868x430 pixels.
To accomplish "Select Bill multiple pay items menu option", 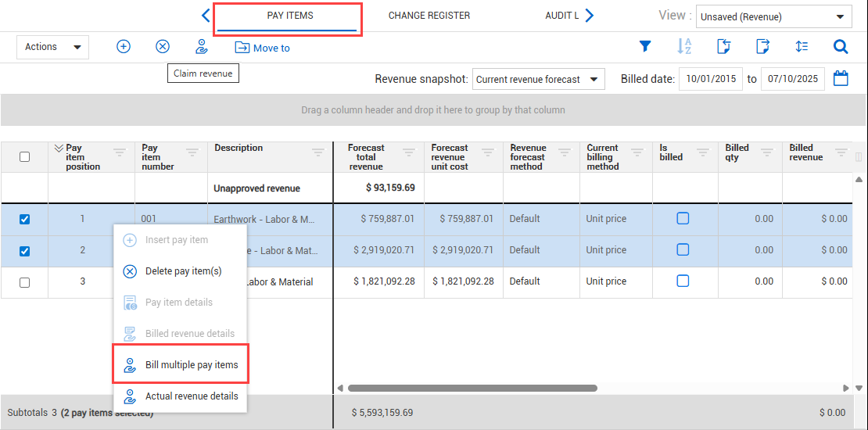I will [x=191, y=365].
